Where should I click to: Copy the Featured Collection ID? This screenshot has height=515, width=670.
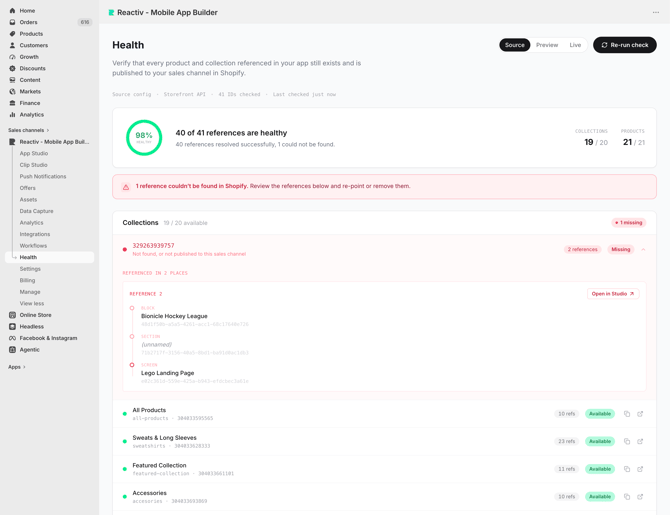[627, 469]
